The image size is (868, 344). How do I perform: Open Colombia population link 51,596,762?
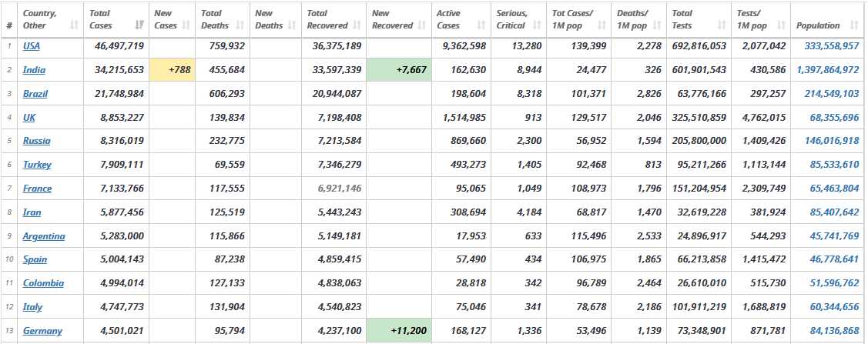(835, 283)
